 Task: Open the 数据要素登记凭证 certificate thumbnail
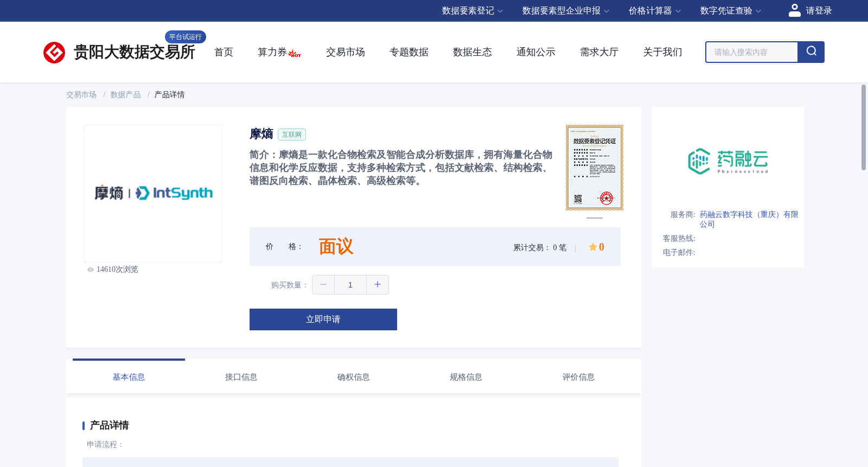click(595, 168)
